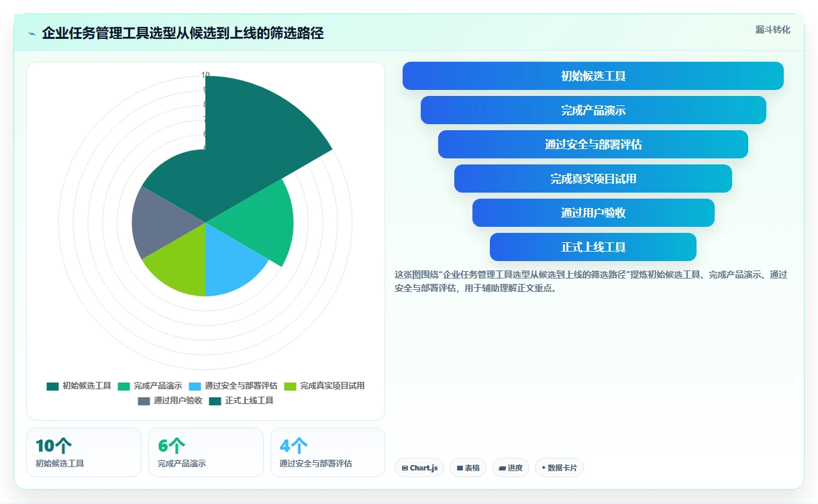Select the 完成真实项目试用 funnel stage
This screenshot has width=818, height=504.
click(593, 179)
